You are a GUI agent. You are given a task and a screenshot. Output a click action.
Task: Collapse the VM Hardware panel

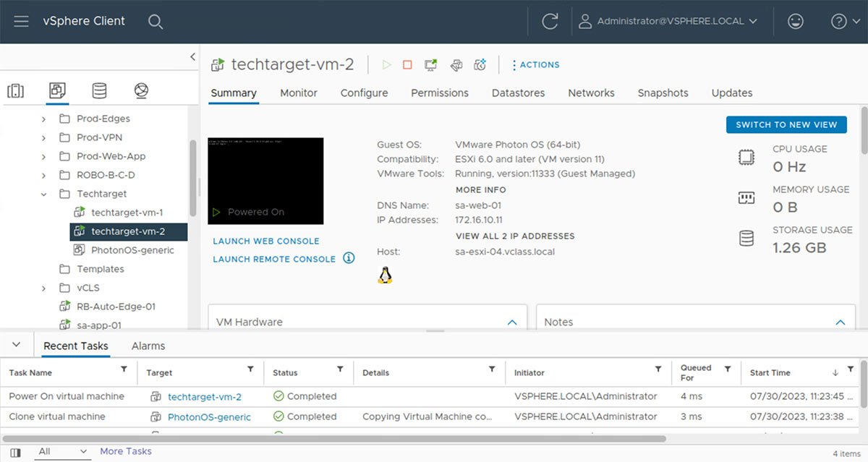pyautogui.click(x=512, y=322)
